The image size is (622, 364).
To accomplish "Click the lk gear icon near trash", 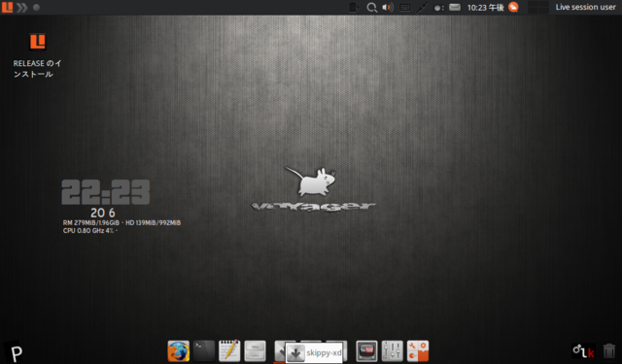I will point(583,351).
